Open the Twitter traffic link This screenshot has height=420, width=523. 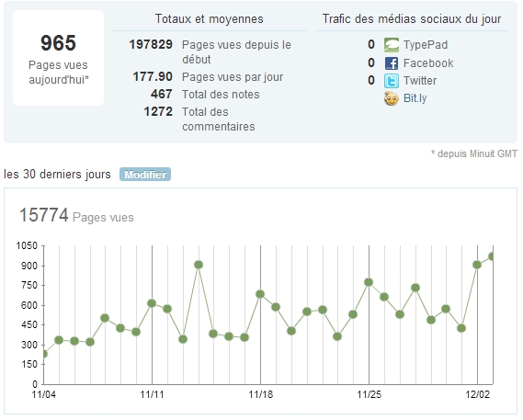pyautogui.click(x=420, y=80)
